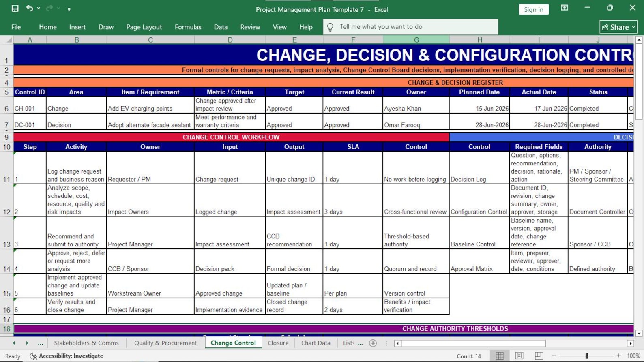Click the ellipsis for hidden earlier sheets

[40, 343]
